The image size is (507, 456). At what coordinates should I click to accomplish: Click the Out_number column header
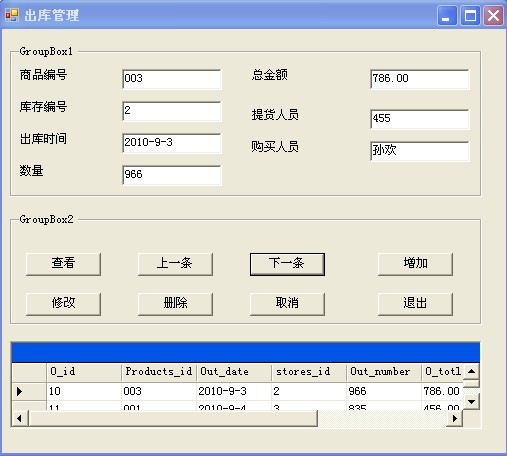coord(384,372)
